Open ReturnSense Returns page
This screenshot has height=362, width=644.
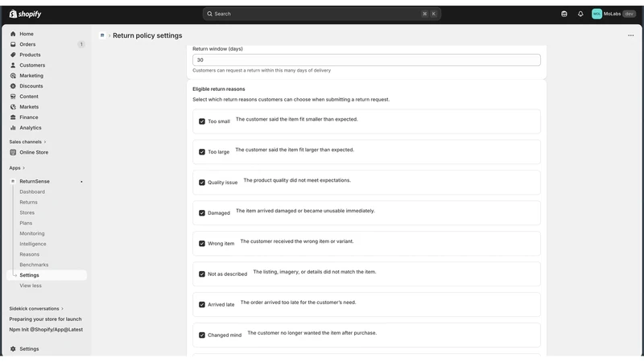point(28,203)
